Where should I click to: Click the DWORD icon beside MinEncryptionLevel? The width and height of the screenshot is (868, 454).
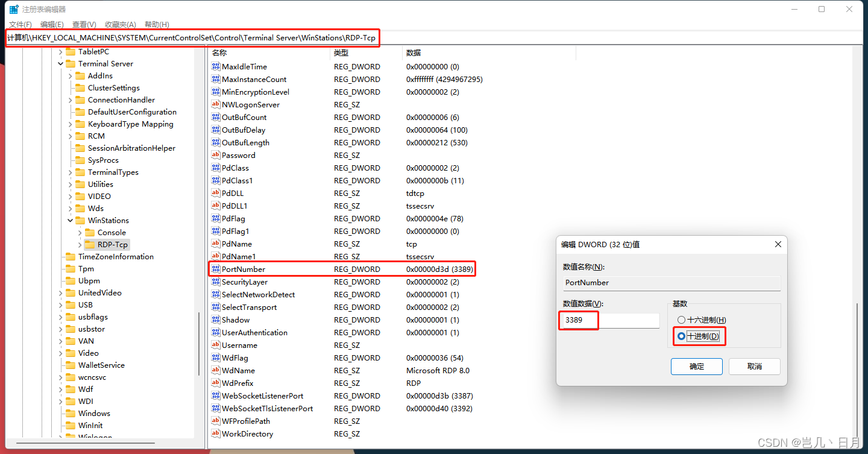[x=216, y=92]
